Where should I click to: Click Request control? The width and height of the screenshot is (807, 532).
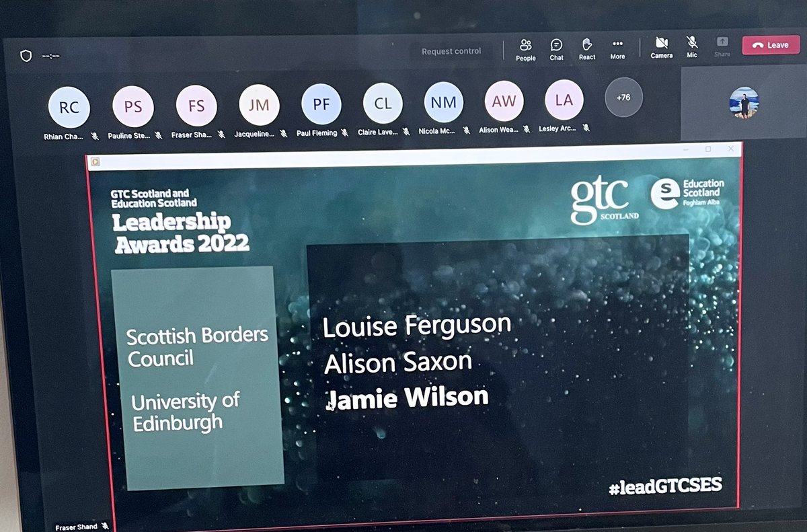coord(451,51)
